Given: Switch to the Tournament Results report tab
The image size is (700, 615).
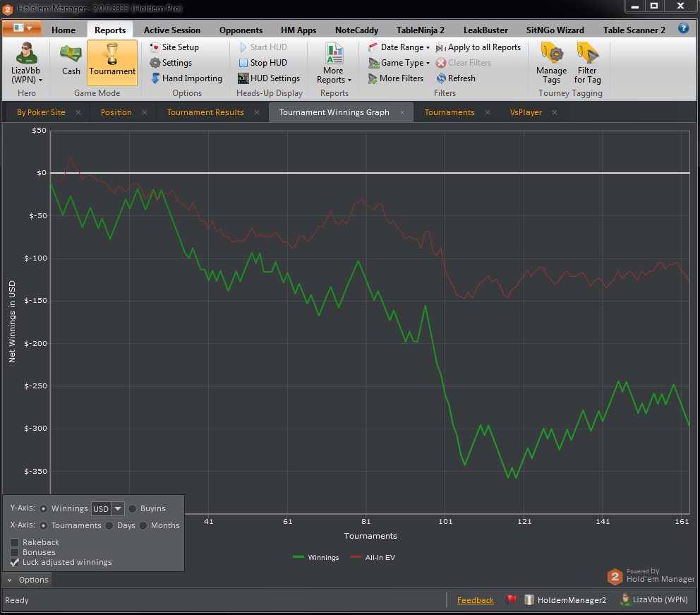Looking at the screenshot, I should (x=205, y=112).
